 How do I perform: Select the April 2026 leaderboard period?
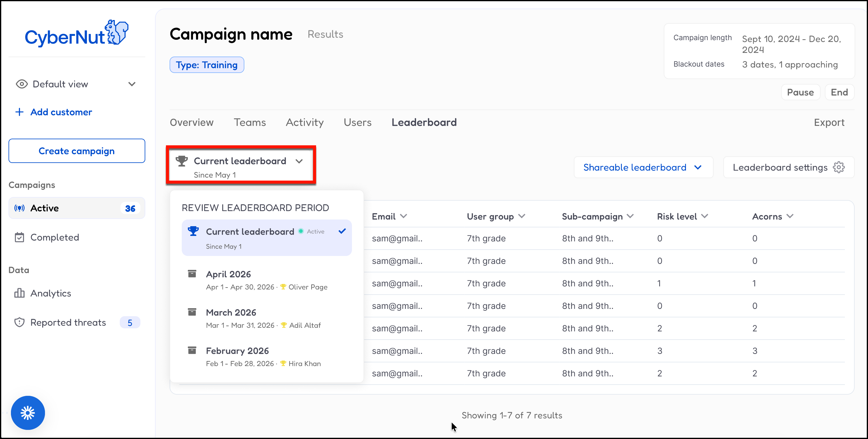pos(267,280)
